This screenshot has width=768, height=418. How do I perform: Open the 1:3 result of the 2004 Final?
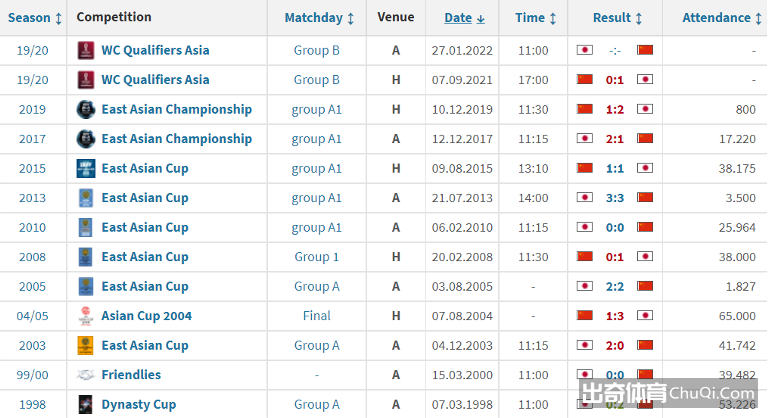(615, 316)
